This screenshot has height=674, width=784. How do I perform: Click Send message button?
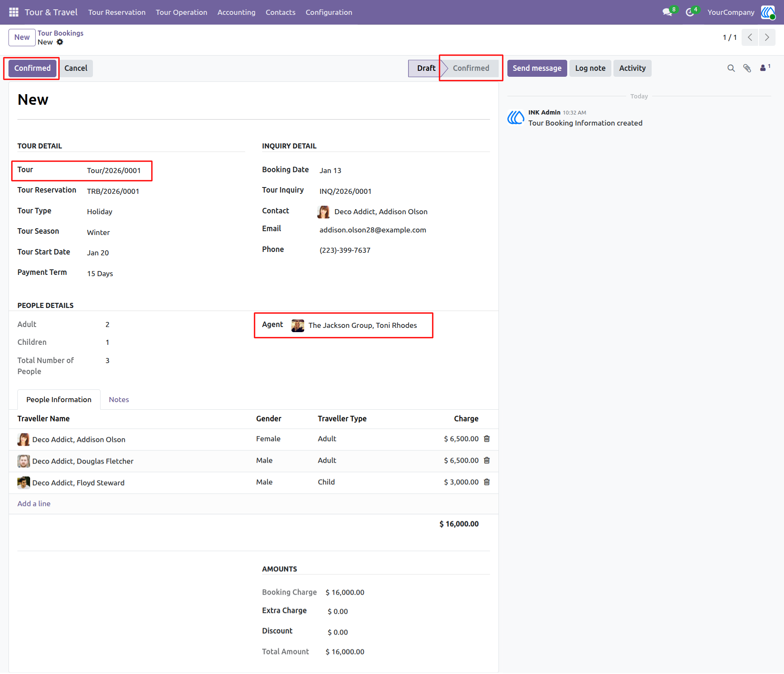(x=537, y=68)
